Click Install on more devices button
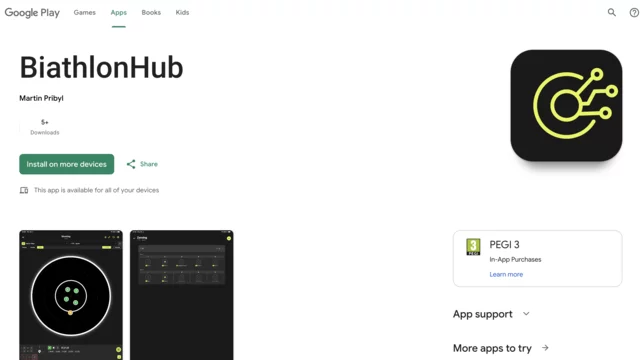Viewport: 640px width, 360px height. click(67, 164)
